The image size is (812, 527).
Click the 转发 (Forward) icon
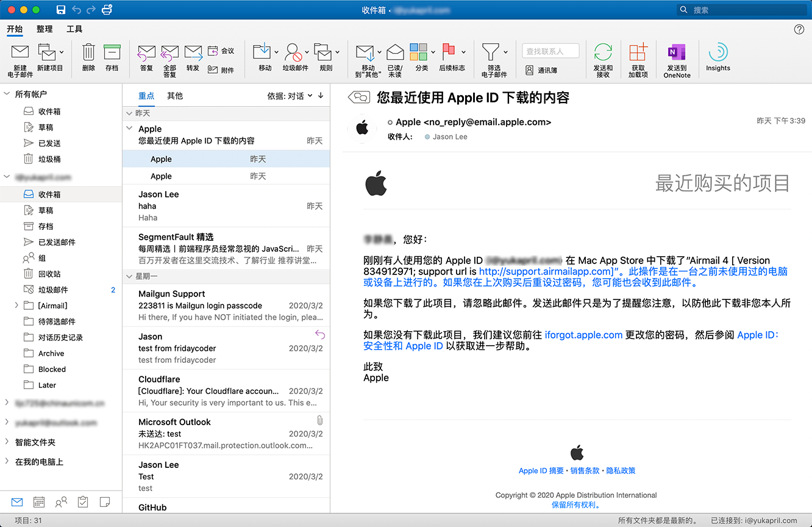193,54
